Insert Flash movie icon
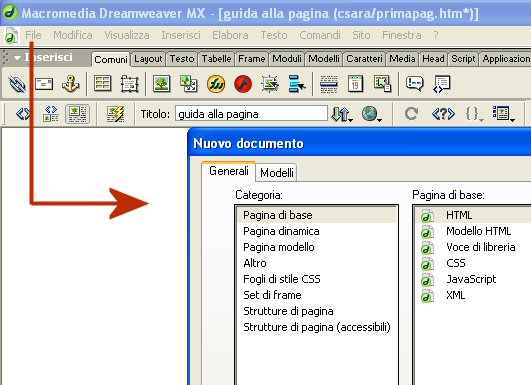Image resolution: width=531 pixels, height=385 pixels. click(x=243, y=84)
